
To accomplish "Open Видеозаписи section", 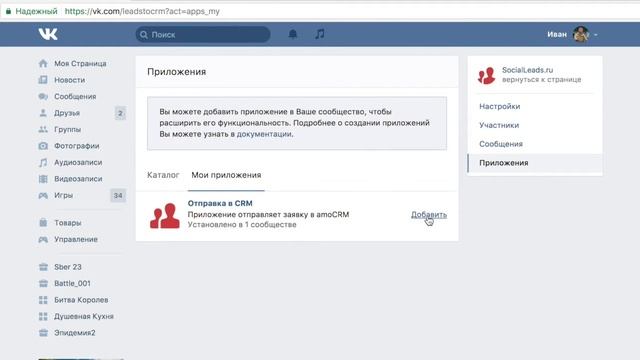I will 78,179.
